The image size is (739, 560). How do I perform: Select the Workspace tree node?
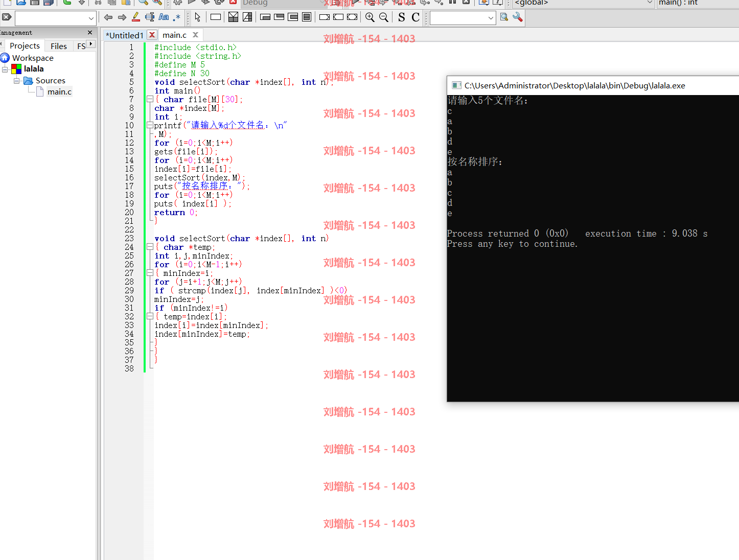33,58
